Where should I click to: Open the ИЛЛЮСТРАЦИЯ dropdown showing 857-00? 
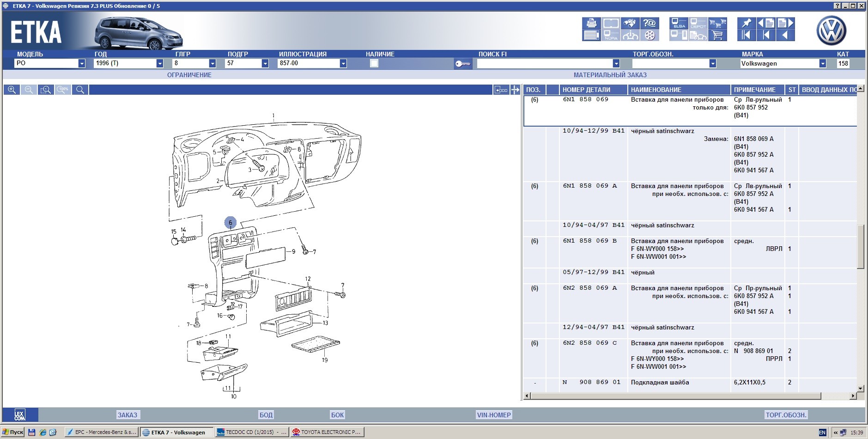[343, 63]
